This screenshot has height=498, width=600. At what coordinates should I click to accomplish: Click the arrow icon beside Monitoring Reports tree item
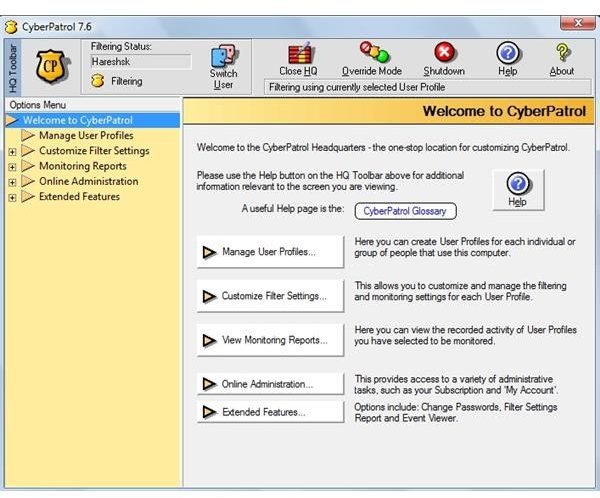(28, 166)
